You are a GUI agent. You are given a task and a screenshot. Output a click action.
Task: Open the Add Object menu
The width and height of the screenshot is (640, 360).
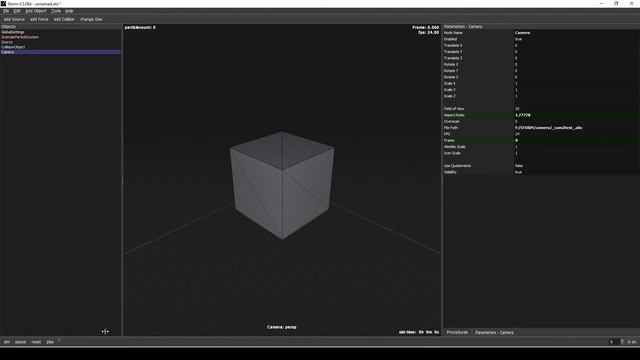pos(36,11)
